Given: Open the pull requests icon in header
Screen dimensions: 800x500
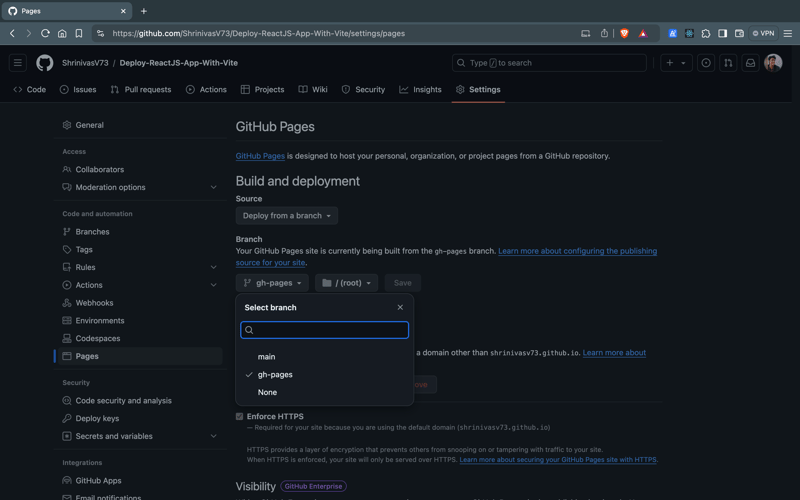Looking at the screenshot, I should click(728, 63).
